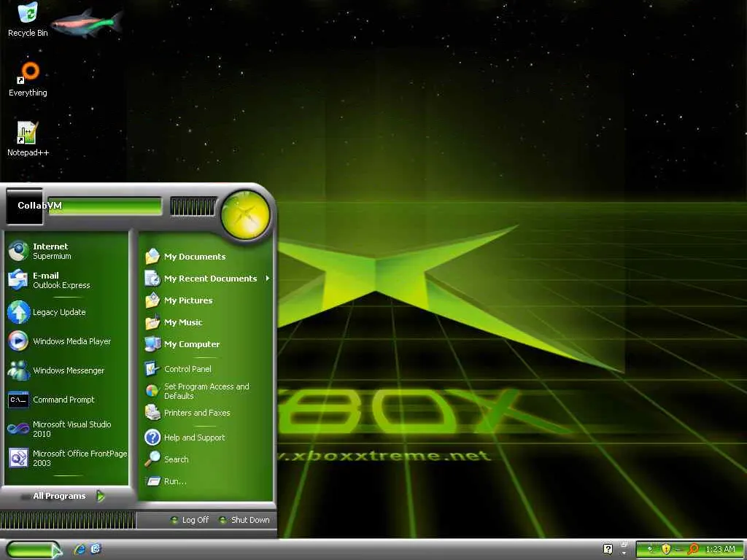Screen dimensions: 747x560
Task: Open the Recycle Bin desktop icon
Action: pyautogui.click(x=28, y=20)
